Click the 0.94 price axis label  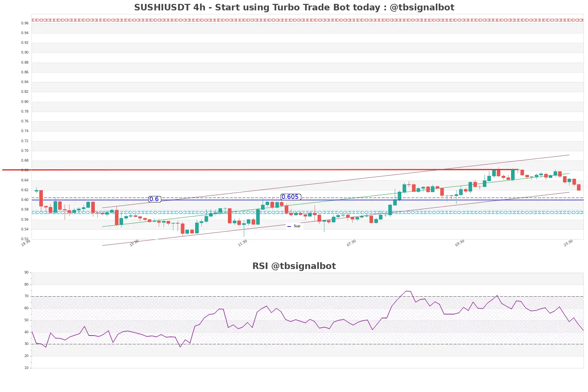(x=25, y=33)
